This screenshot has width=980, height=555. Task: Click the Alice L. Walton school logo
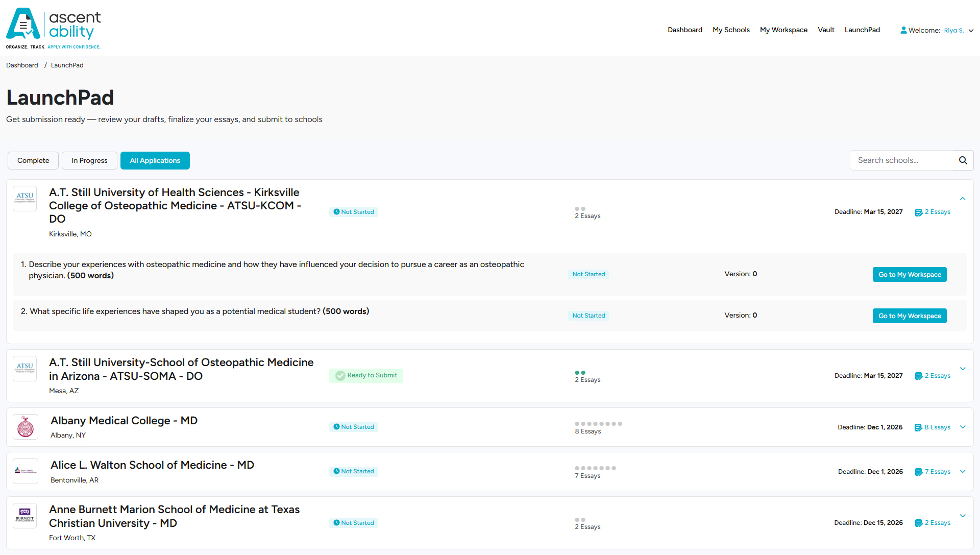[26, 471]
